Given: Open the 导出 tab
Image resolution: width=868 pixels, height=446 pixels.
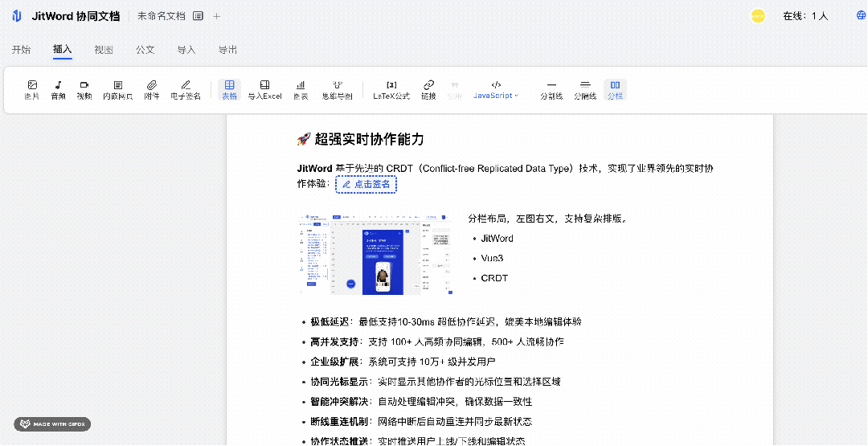Looking at the screenshot, I should (227, 50).
